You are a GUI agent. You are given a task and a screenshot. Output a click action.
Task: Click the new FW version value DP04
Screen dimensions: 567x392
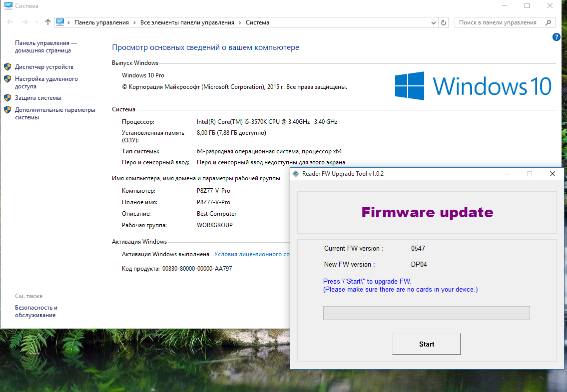point(419,264)
